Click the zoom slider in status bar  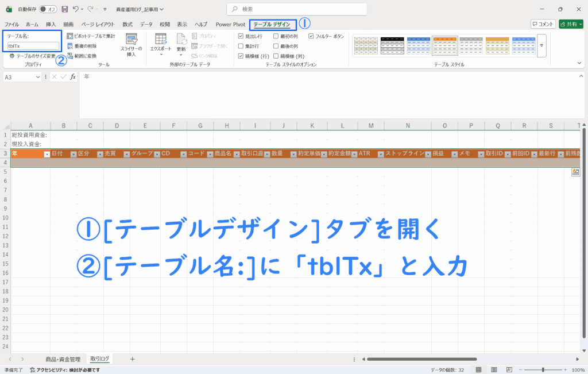(x=543, y=370)
